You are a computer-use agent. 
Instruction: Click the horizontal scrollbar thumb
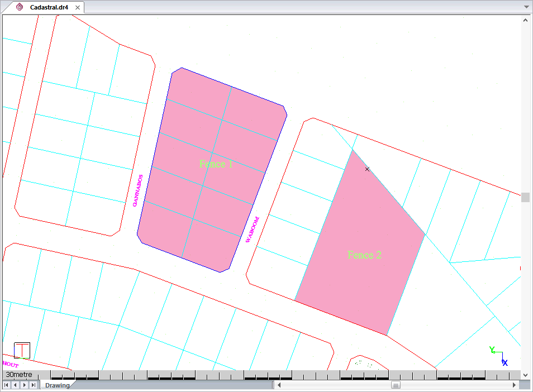tap(396, 385)
